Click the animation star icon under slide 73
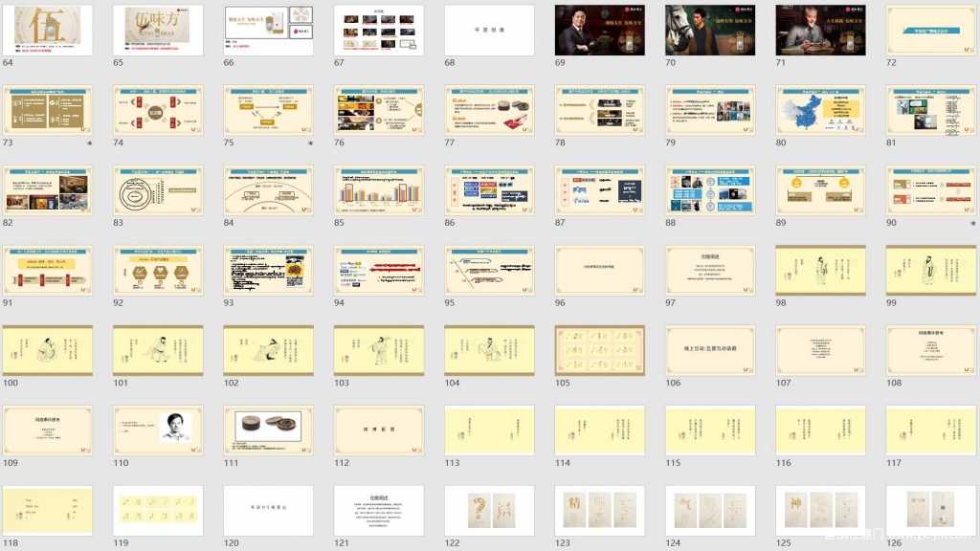Image resolution: width=980 pixels, height=551 pixels. click(x=89, y=143)
